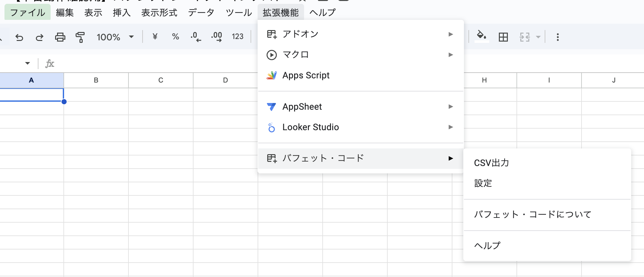Click the print icon
Viewport: 644px width, 277px height.
(60, 37)
